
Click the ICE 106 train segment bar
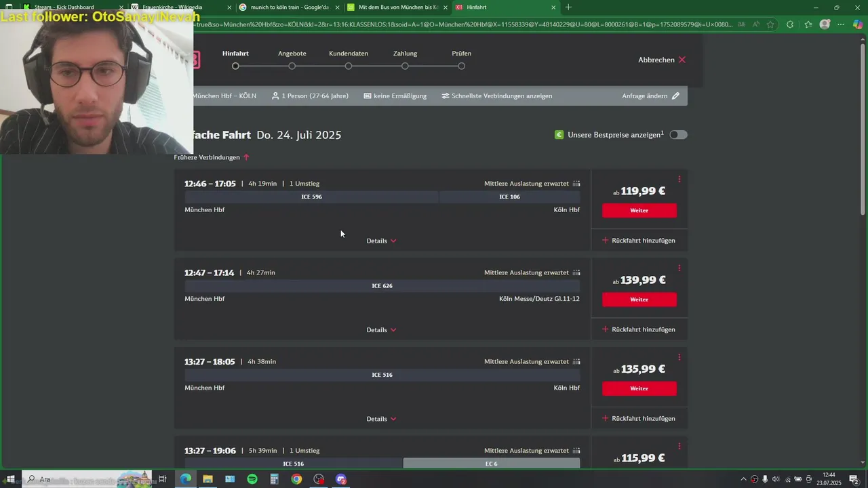coord(509,197)
